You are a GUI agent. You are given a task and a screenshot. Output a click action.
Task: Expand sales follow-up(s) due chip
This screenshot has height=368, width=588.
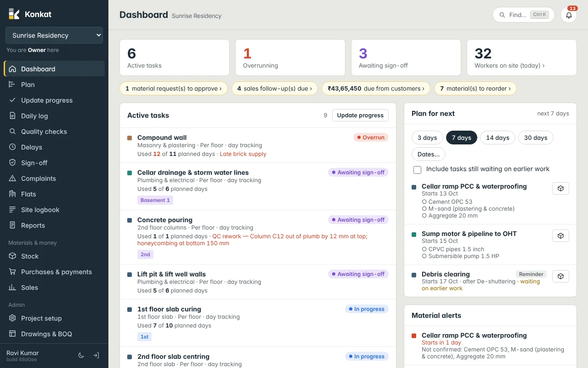(x=275, y=88)
